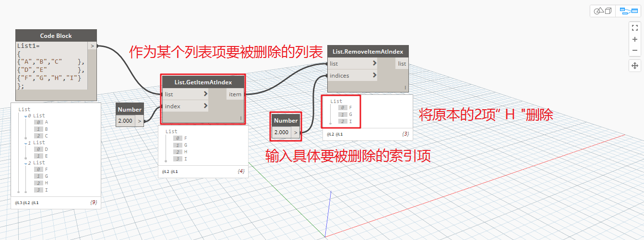Image resolution: width=644 pixels, height=240 pixels.
Task: Collapse the 1 List in Code Block preview
Action: coord(26,143)
